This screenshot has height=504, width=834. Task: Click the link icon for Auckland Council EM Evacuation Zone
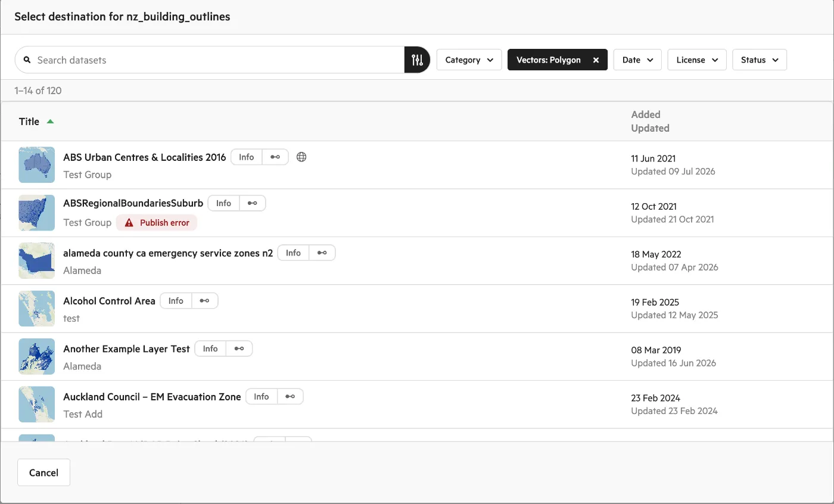coord(290,396)
